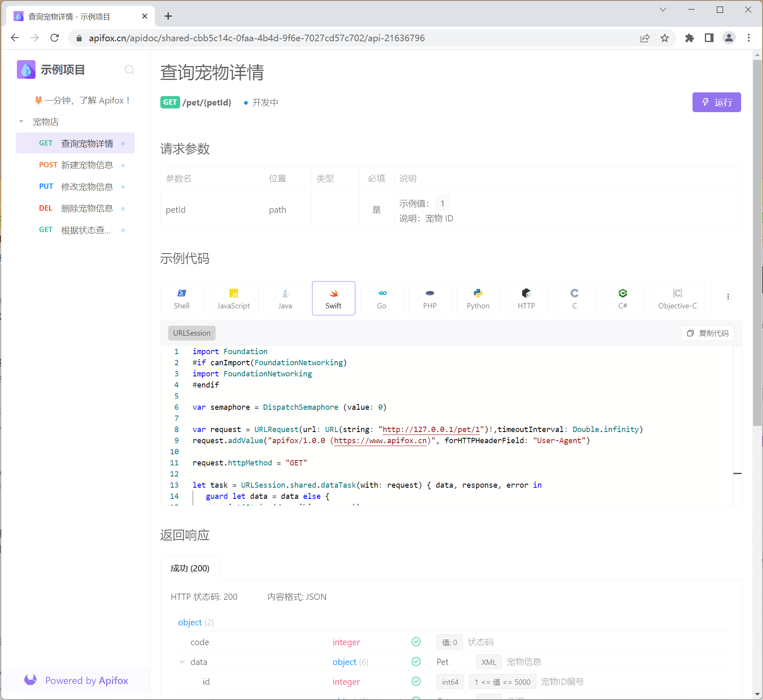Switch to the URLSession tab
This screenshot has height=700, width=763.
coord(191,333)
